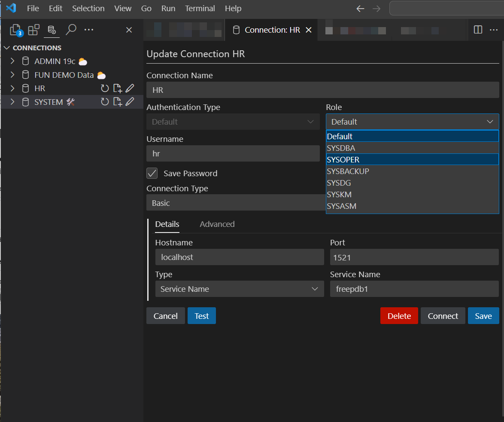Screen dimensions: 504x422
Task: Refresh the HR connection
Action: tap(105, 88)
